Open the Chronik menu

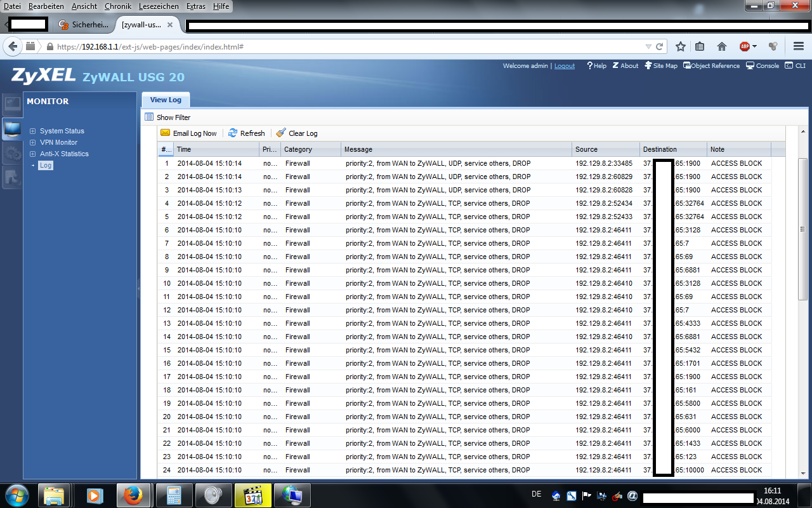118,6
